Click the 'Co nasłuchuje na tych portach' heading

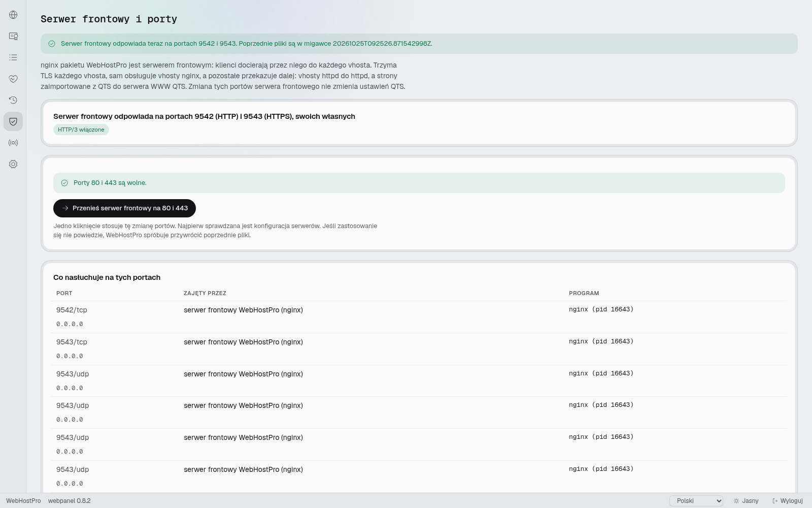pyautogui.click(x=107, y=277)
